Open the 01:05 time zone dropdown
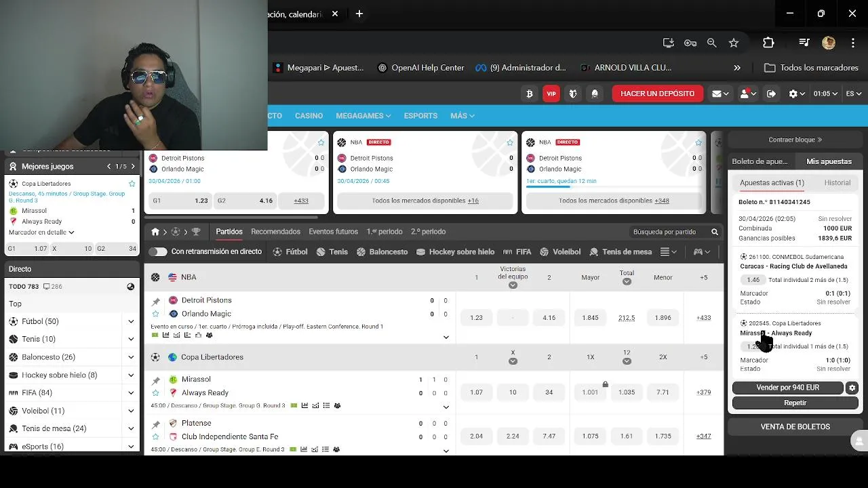 click(x=825, y=94)
